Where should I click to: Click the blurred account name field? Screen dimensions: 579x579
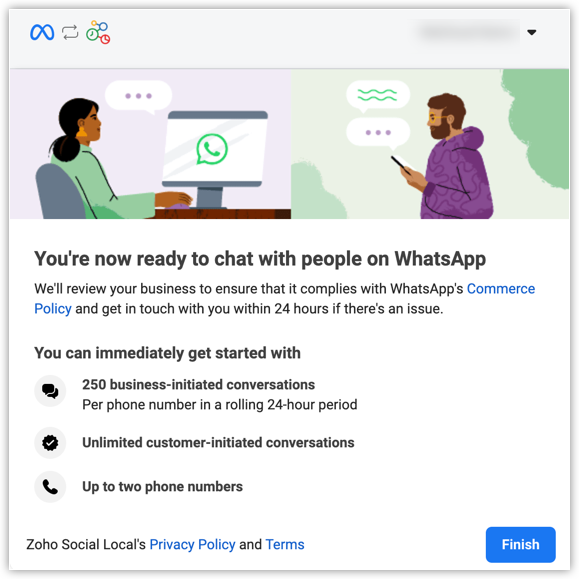pos(469,32)
